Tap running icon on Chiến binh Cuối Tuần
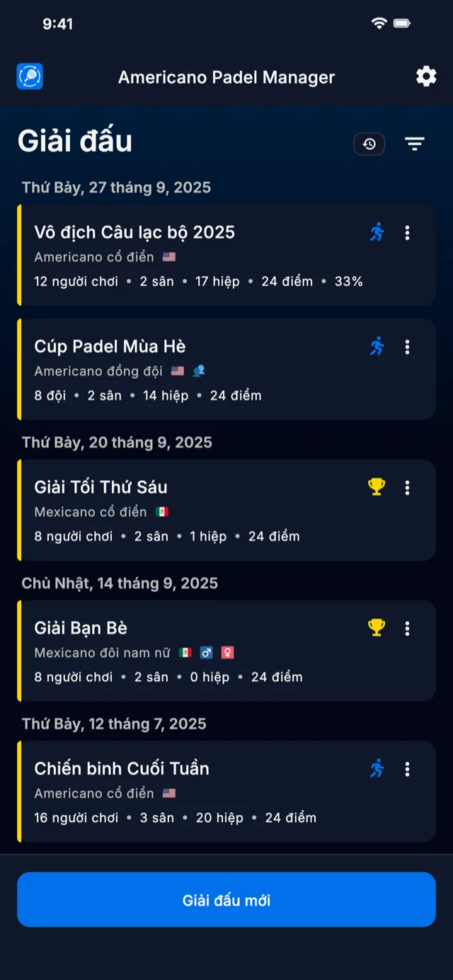 (x=377, y=768)
